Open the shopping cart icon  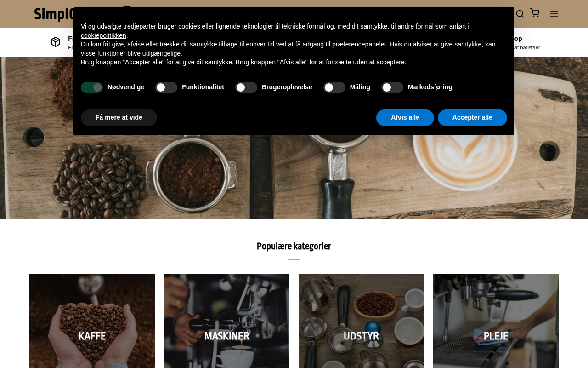(x=535, y=13)
